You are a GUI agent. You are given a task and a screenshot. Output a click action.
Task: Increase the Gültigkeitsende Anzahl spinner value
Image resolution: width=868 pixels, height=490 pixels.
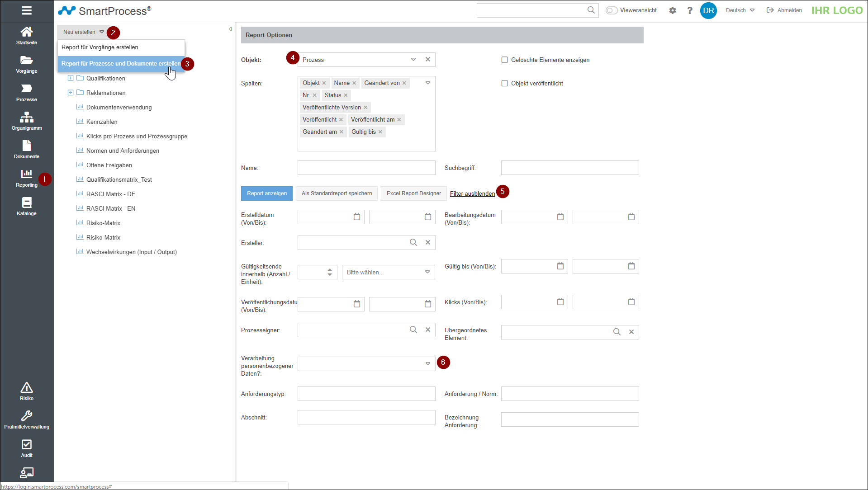330,270
